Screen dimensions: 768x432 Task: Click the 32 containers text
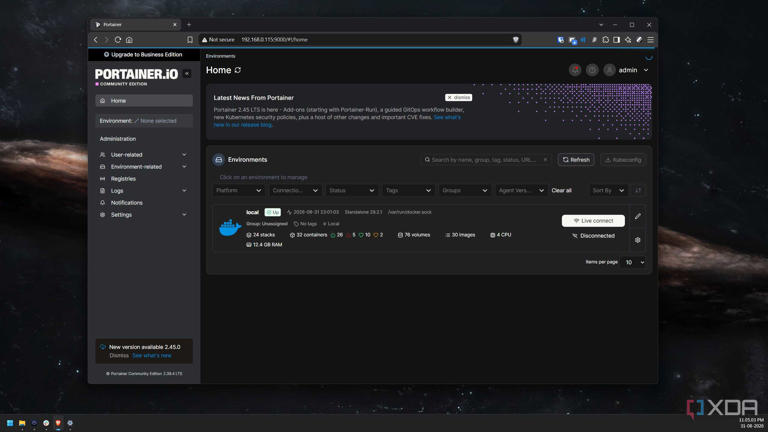312,235
